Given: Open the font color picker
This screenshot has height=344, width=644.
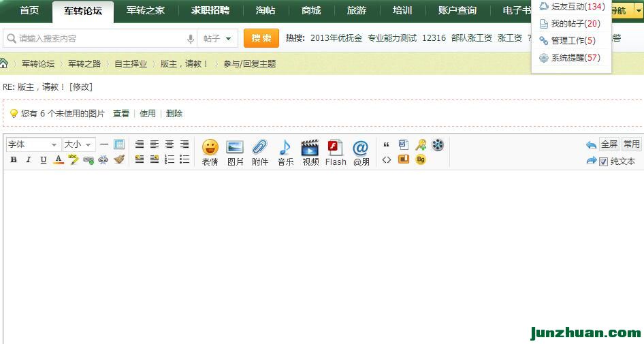Looking at the screenshot, I should (x=59, y=160).
